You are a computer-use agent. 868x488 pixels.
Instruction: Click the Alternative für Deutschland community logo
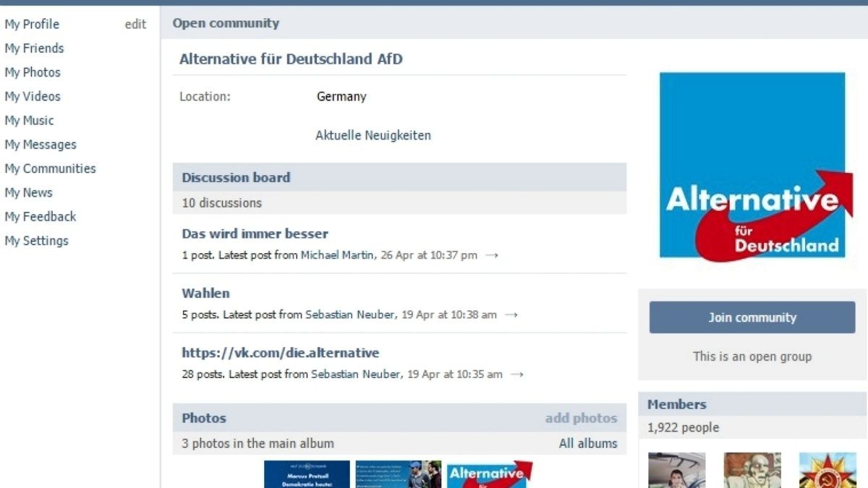click(752, 165)
